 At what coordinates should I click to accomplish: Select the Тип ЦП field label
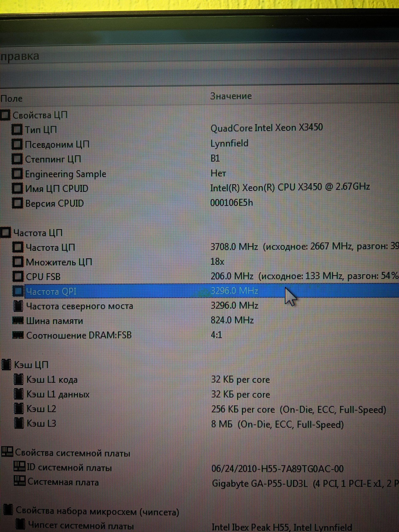[x=41, y=130]
